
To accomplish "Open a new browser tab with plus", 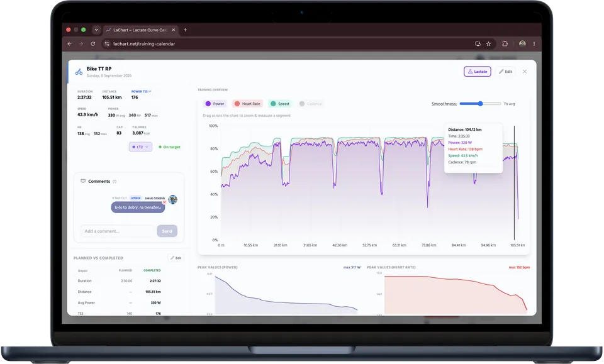I will click(185, 30).
